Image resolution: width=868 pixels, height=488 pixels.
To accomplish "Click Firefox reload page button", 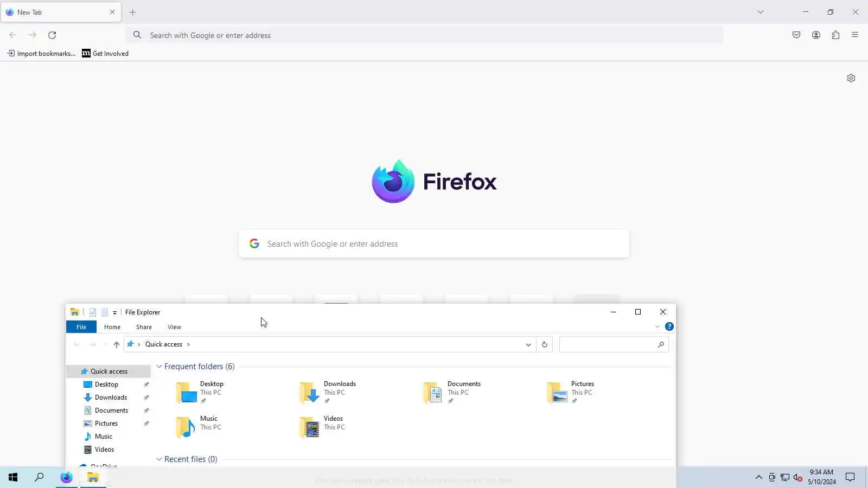I will pyautogui.click(x=52, y=35).
